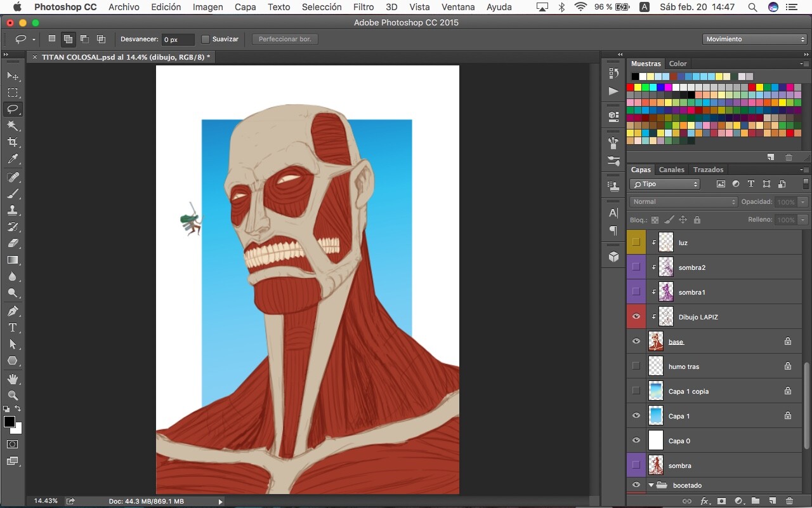Open the Opacidad slider arrow

(802, 202)
